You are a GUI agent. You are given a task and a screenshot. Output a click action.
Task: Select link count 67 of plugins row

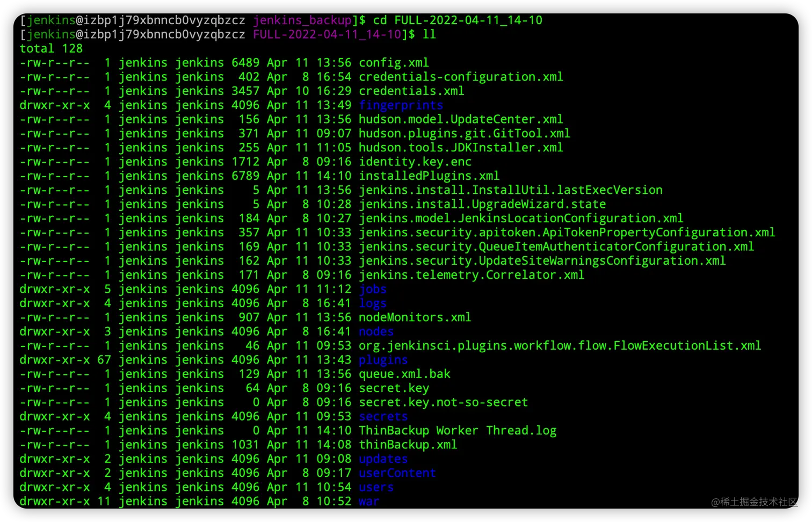(x=104, y=360)
